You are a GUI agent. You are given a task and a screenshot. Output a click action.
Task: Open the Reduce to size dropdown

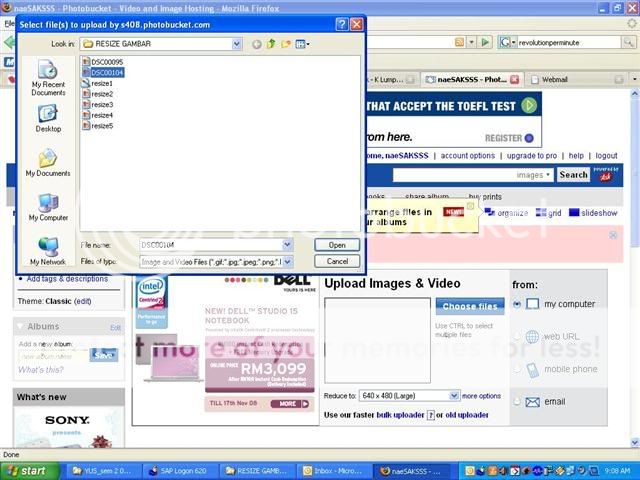tap(454, 396)
